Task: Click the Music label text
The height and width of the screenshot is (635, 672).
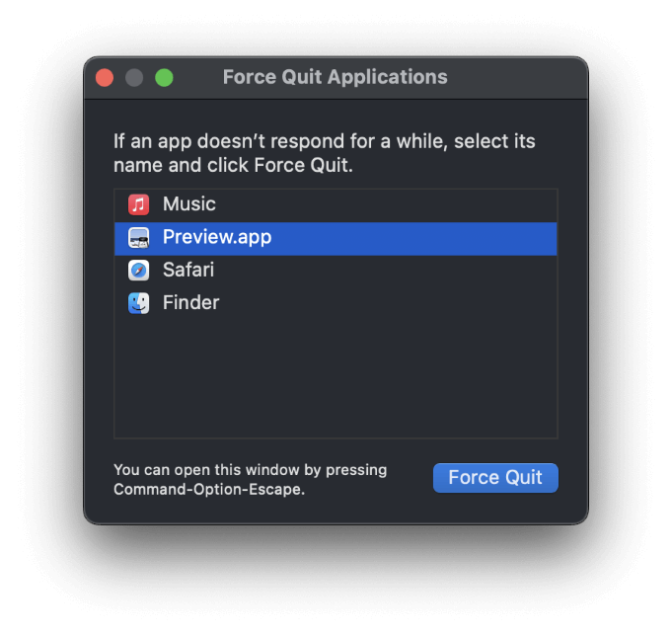Action: click(189, 204)
